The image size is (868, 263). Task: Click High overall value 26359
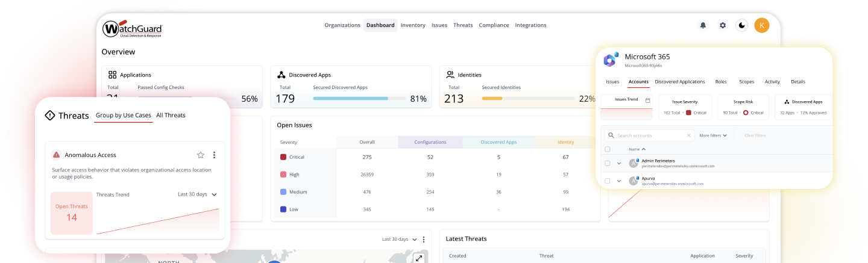point(367,175)
